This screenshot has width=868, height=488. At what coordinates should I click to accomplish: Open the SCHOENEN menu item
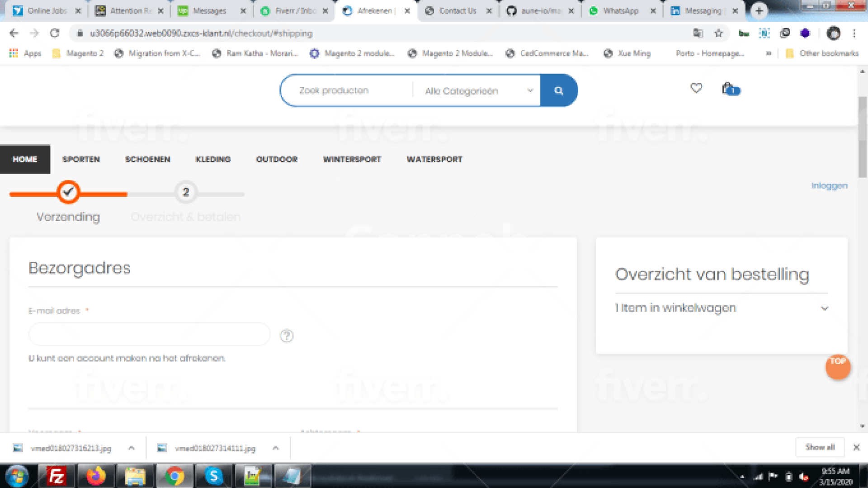[x=147, y=159]
